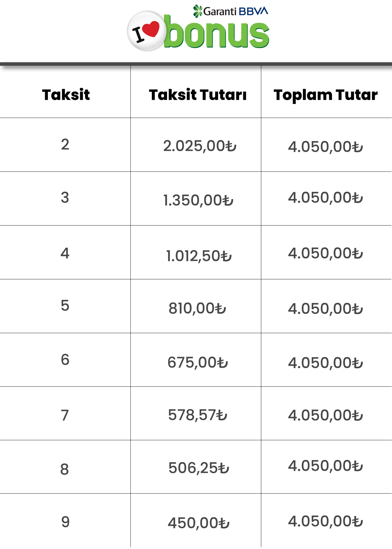The image size is (392, 549).
Task: Click the 1.350,00₺ monthly amount
Action: 198,200
